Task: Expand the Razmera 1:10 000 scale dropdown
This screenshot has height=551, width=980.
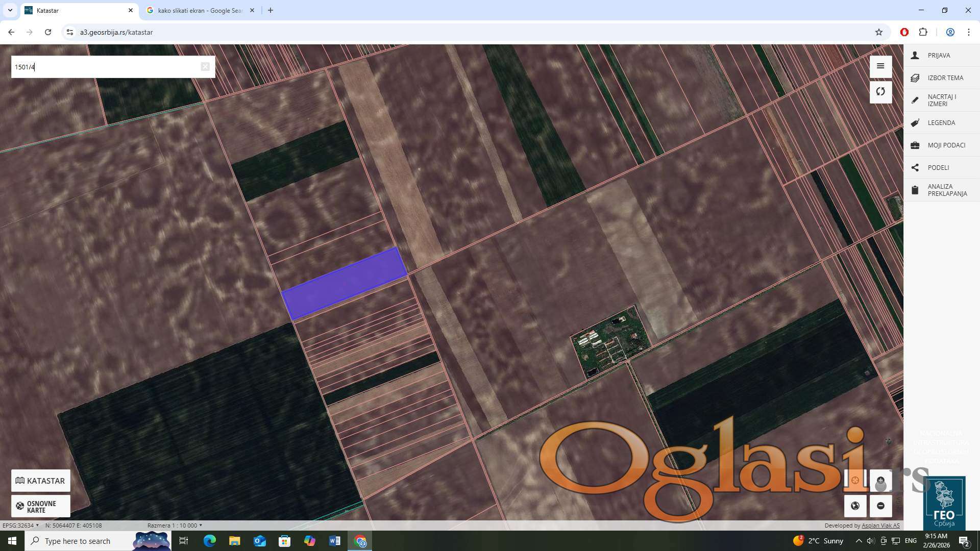Action: (x=175, y=525)
